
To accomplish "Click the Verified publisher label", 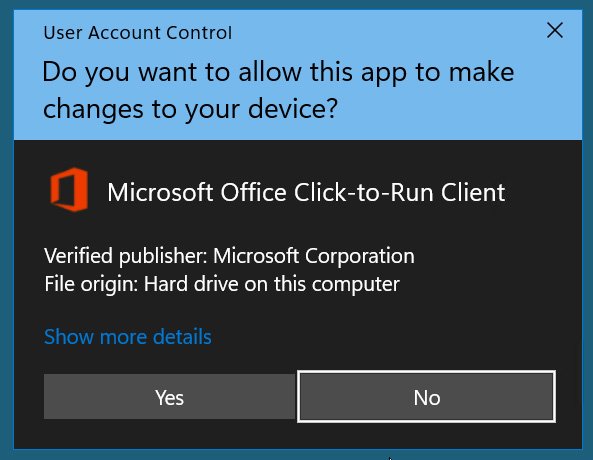I will [126, 256].
